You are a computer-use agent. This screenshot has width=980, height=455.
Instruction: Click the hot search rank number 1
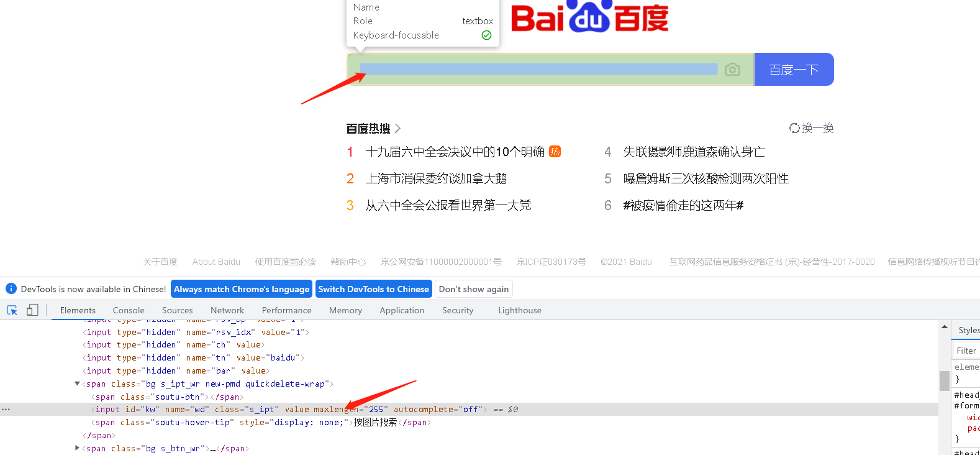350,152
